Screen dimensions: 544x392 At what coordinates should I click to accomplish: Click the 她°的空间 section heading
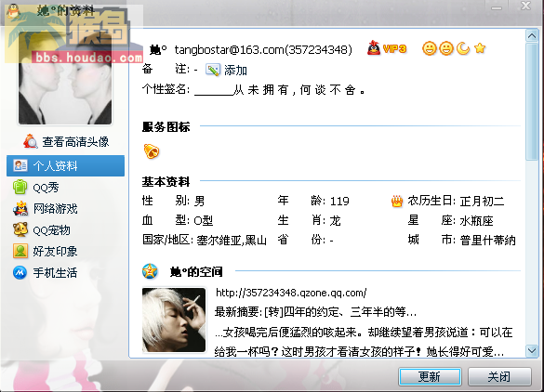(x=196, y=272)
